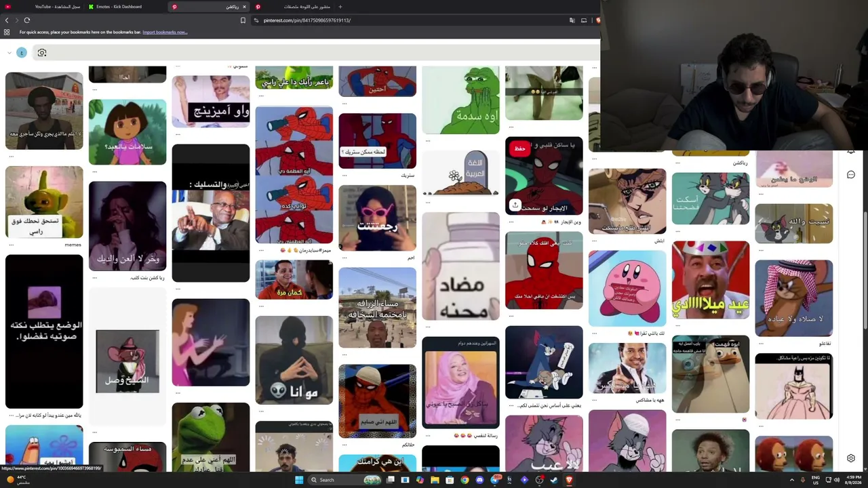The width and height of the screenshot is (868, 488).
Task: Bookmark this page using the bookmark icon
Action: pos(243,20)
